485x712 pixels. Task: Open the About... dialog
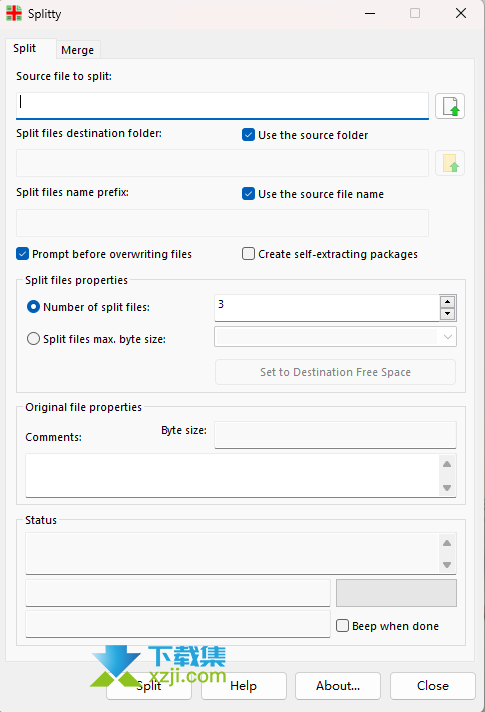tap(338, 686)
